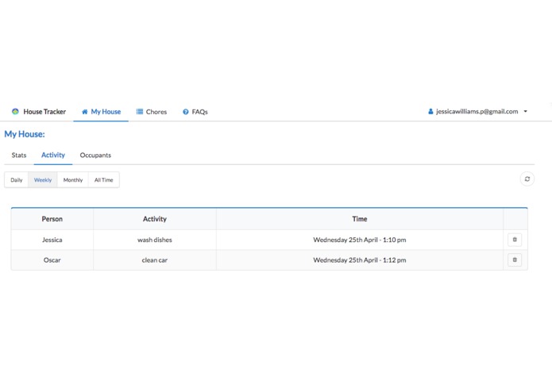This screenshot has height=392, width=552.
Task: Click the House Tracker logo icon
Action: [15, 111]
